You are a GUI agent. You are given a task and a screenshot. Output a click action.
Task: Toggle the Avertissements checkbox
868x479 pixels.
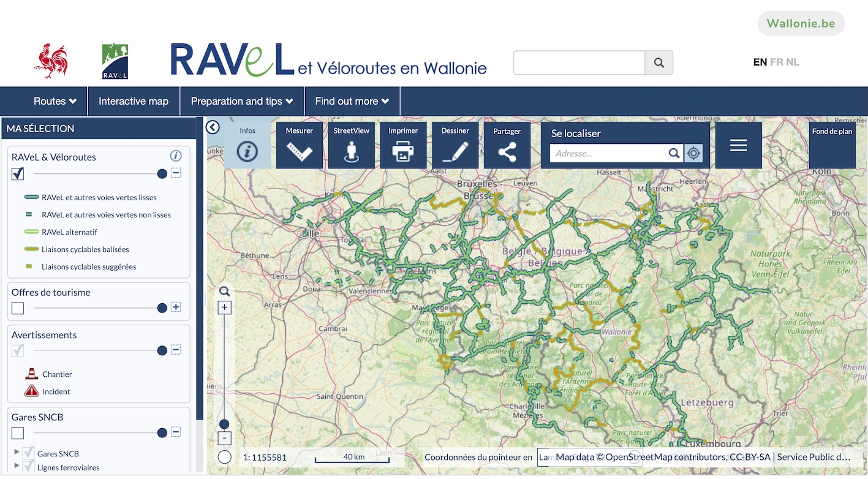tap(18, 350)
